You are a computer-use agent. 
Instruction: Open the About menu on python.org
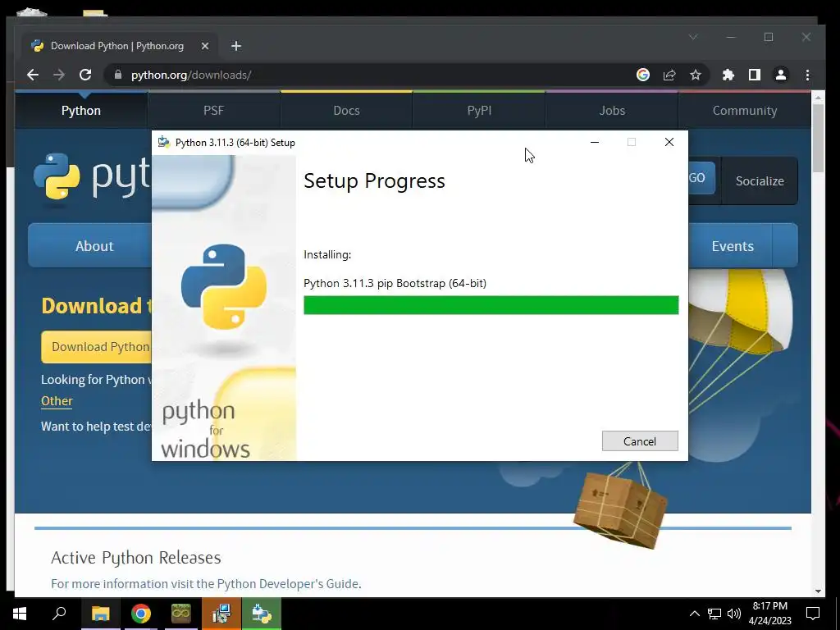pos(91,246)
